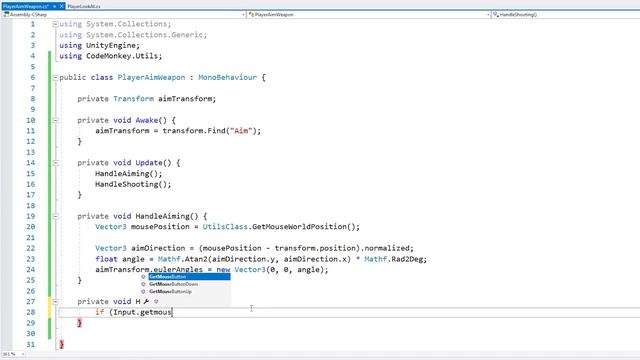Select the PlayerAimWeapon.cs tab
Screen dimensions: 640x360
pos(26,6)
